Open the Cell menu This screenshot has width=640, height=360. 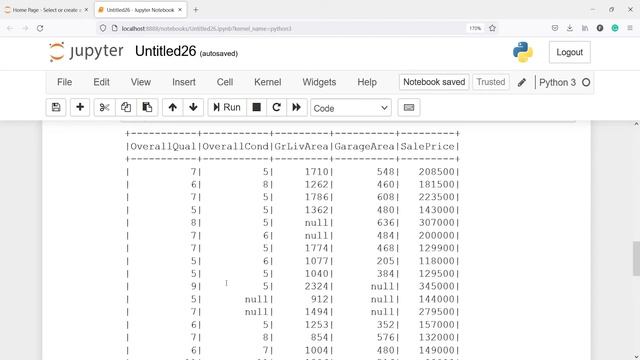(225, 82)
